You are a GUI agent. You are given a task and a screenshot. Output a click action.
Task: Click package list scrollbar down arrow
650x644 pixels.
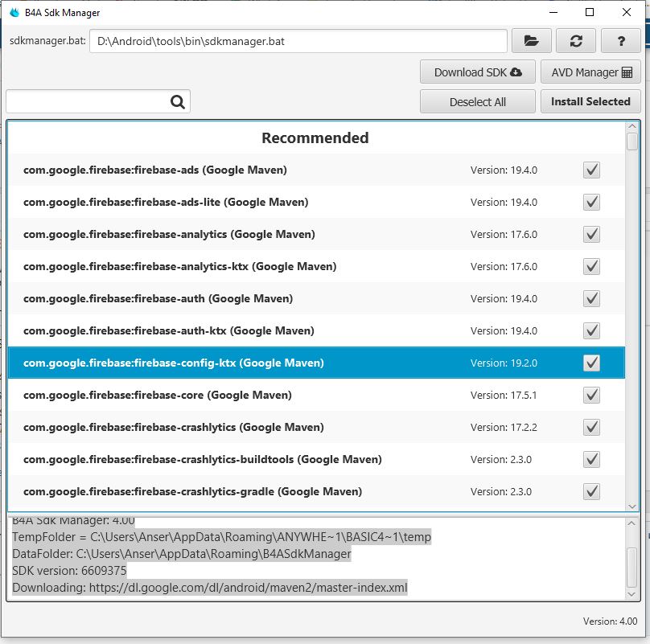tap(631, 507)
